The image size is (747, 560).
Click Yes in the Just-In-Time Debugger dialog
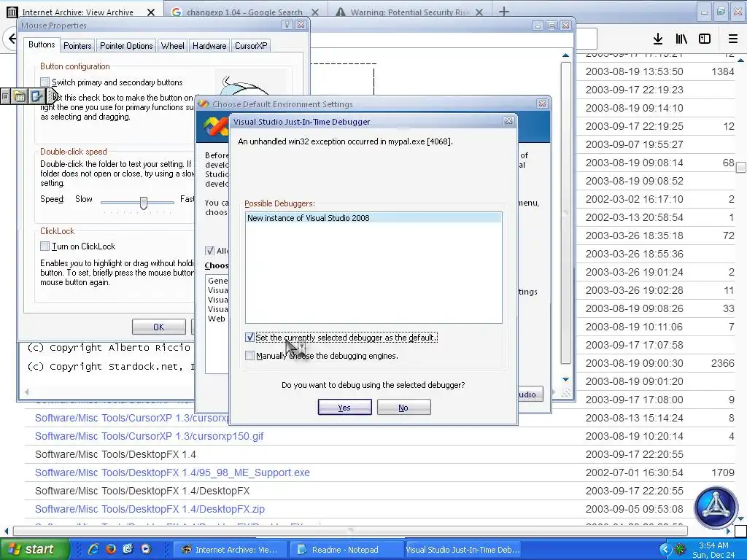[344, 407]
